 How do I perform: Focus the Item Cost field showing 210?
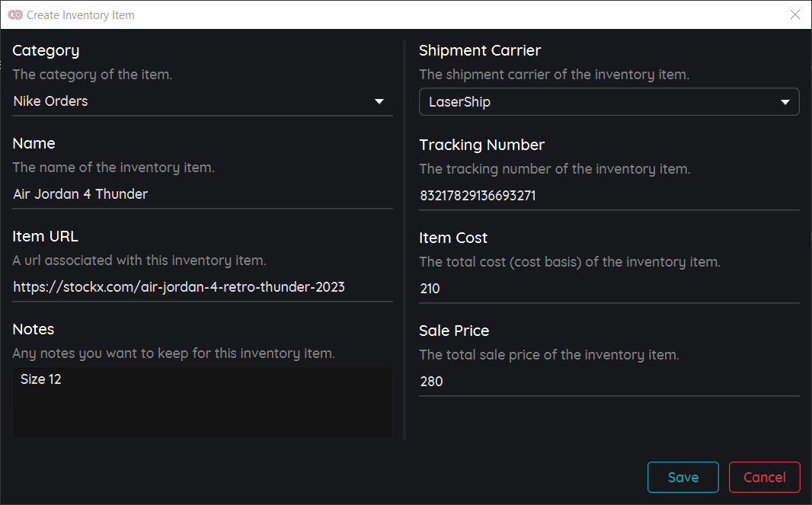pyautogui.click(x=608, y=289)
